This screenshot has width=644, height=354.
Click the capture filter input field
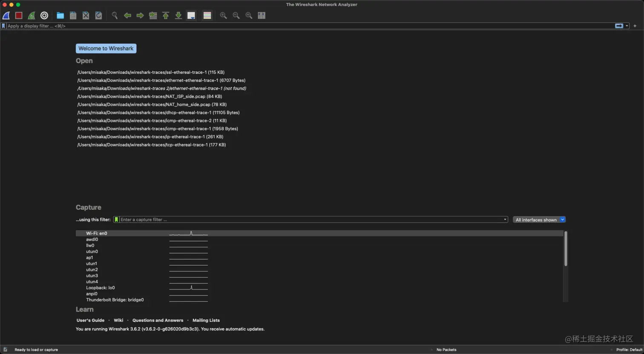310,220
